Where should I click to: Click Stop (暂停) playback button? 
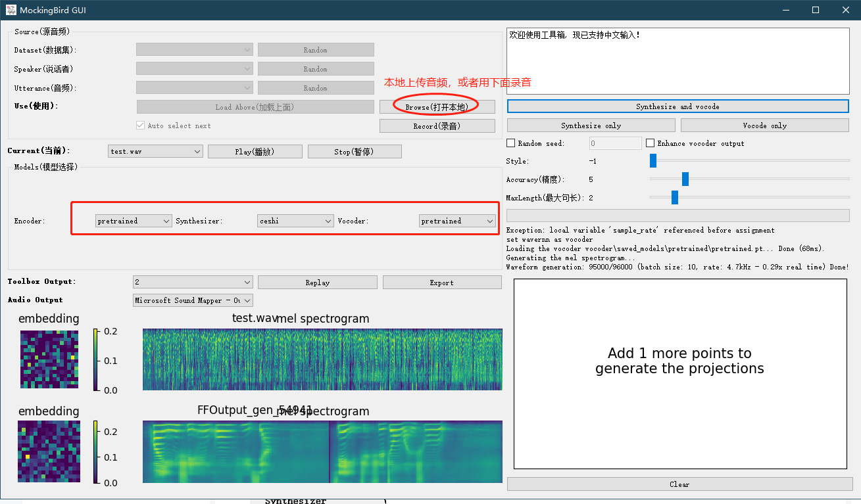[x=354, y=152]
